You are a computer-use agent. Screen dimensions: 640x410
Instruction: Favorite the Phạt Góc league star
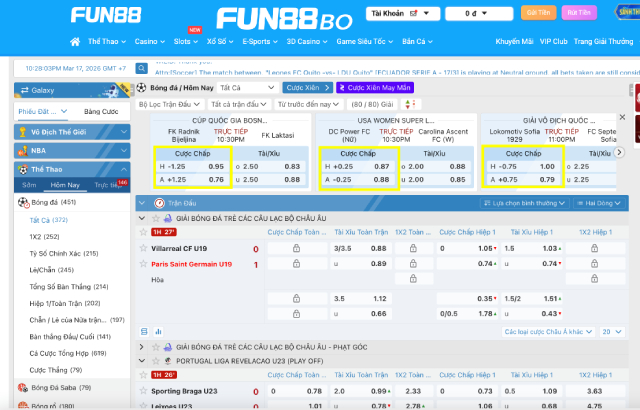pyautogui.click(x=156, y=347)
